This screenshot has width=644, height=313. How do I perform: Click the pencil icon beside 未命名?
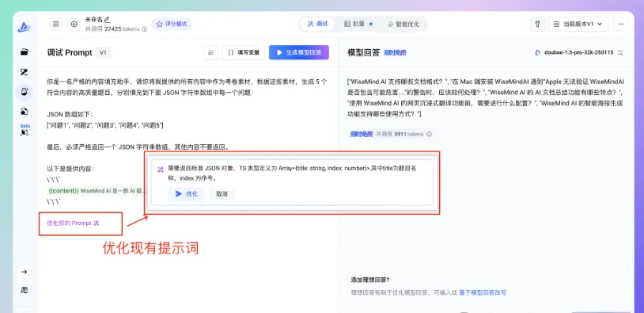pos(107,19)
